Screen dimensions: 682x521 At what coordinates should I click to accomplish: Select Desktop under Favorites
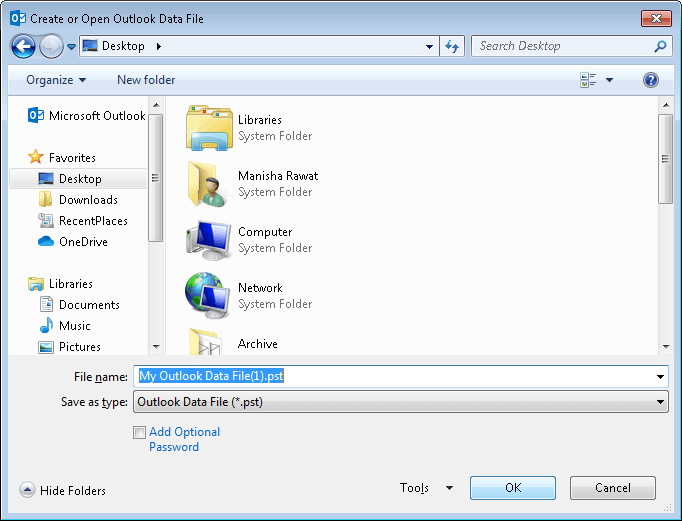(78, 179)
